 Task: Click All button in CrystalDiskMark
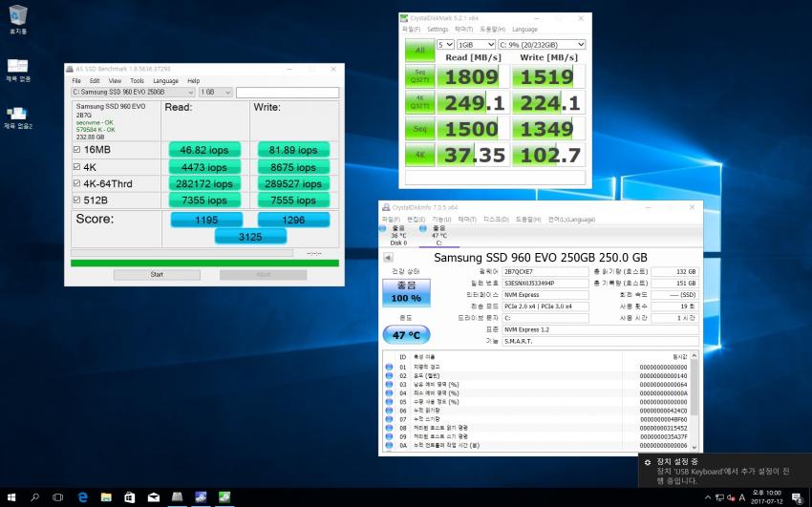(419, 51)
